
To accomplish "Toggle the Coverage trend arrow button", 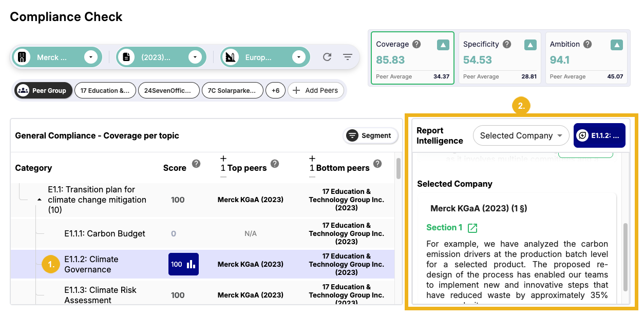I will [x=443, y=45].
